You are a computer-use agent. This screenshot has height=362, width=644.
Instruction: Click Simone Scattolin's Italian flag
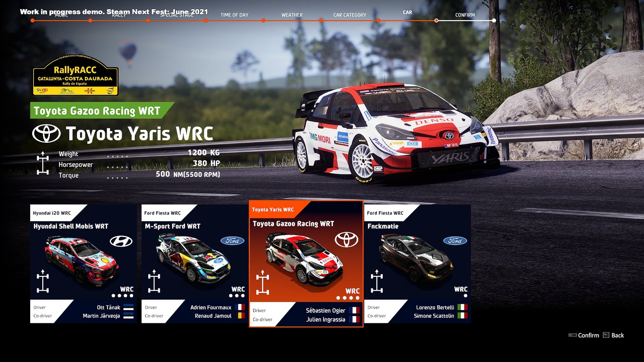pyautogui.click(x=462, y=316)
